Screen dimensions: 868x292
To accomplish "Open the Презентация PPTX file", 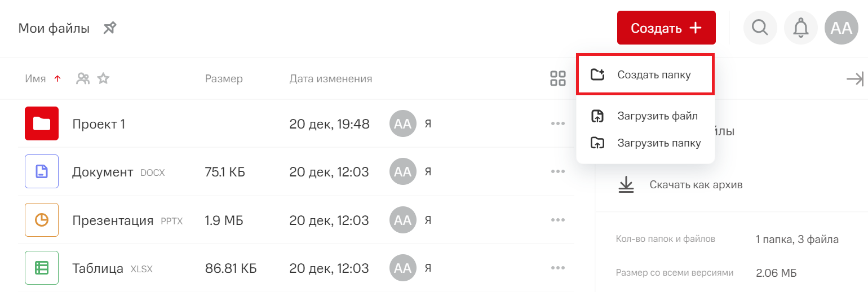I will tap(113, 220).
